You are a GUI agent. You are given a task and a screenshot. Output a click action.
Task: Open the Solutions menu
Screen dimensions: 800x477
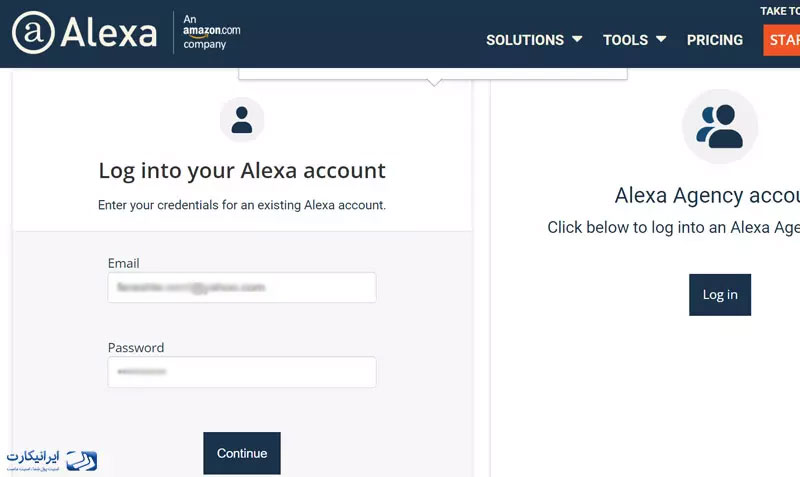pyautogui.click(x=525, y=40)
